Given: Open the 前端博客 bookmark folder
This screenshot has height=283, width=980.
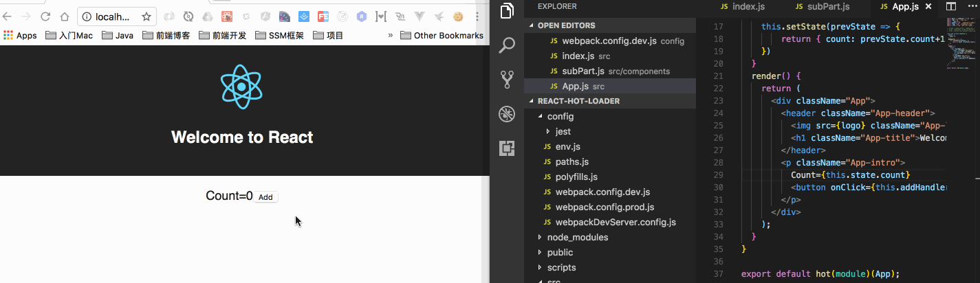Looking at the screenshot, I should pos(166,35).
